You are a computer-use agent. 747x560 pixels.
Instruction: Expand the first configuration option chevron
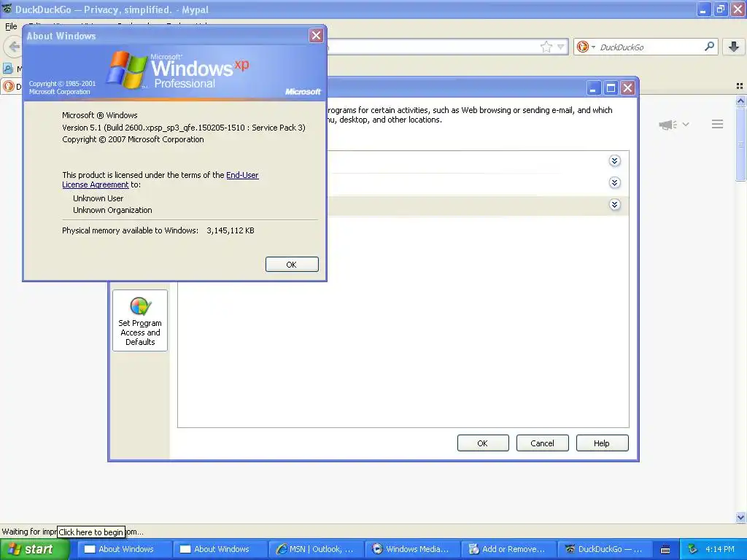(x=614, y=161)
